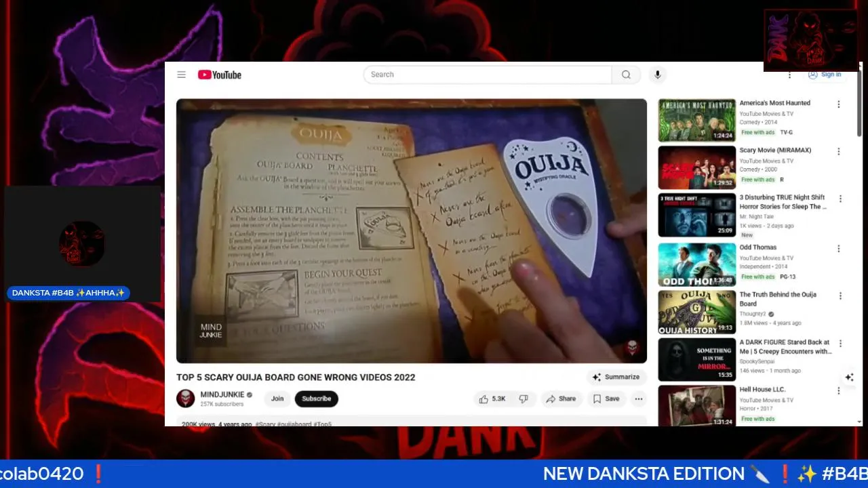Open the Odd Thomas movie thumbnail

(697, 264)
